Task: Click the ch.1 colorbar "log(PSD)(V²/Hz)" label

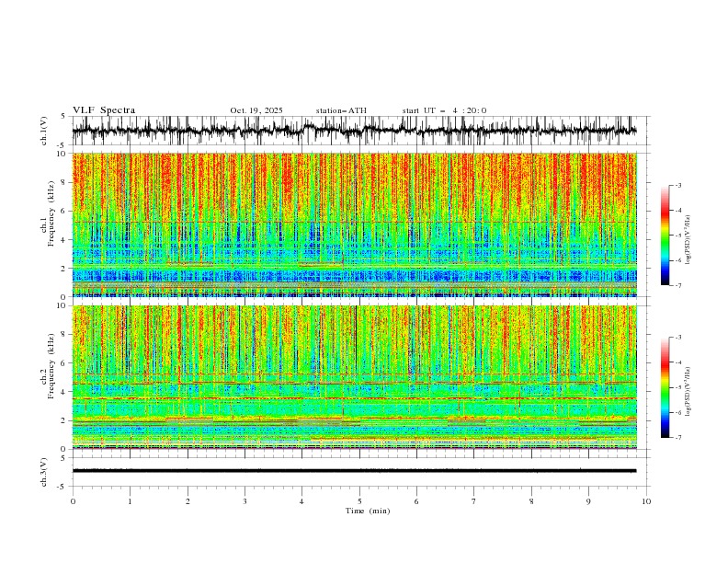Action: pyautogui.click(x=688, y=240)
